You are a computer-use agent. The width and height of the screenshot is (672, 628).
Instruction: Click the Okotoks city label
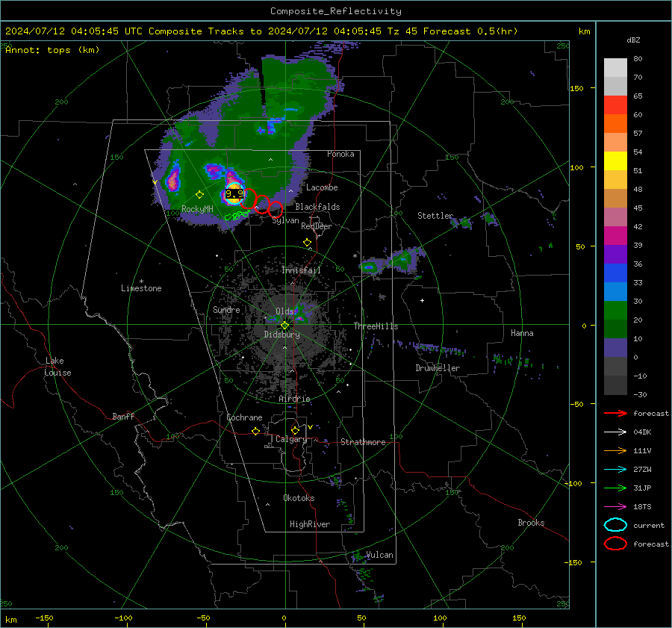click(x=299, y=498)
